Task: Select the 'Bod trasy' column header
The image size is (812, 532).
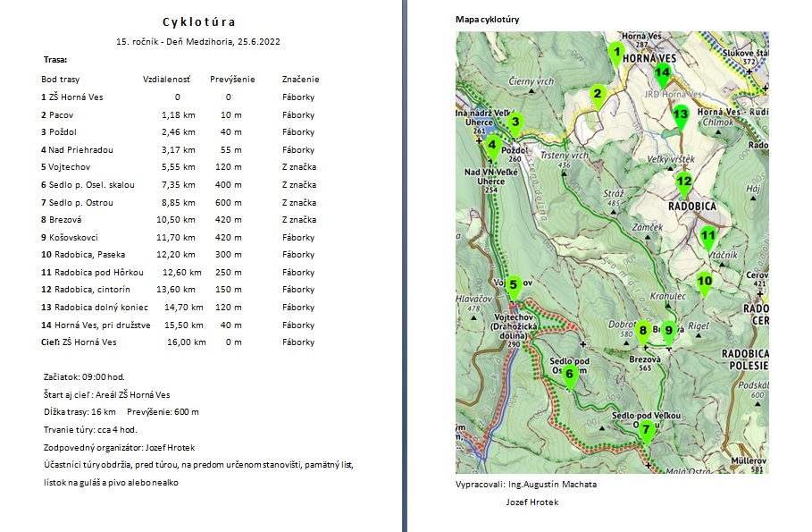Action: (61, 80)
